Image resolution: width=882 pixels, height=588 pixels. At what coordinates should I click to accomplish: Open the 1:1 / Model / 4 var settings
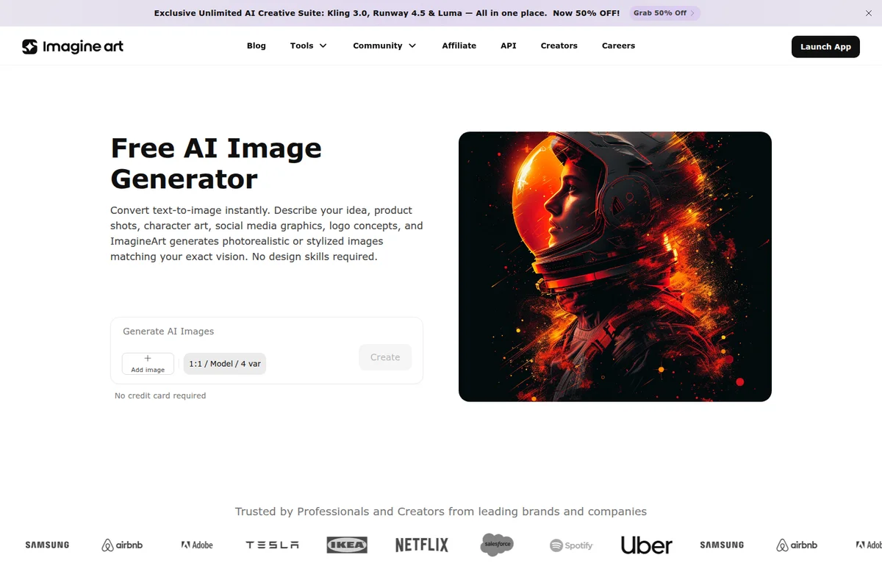(224, 363)
